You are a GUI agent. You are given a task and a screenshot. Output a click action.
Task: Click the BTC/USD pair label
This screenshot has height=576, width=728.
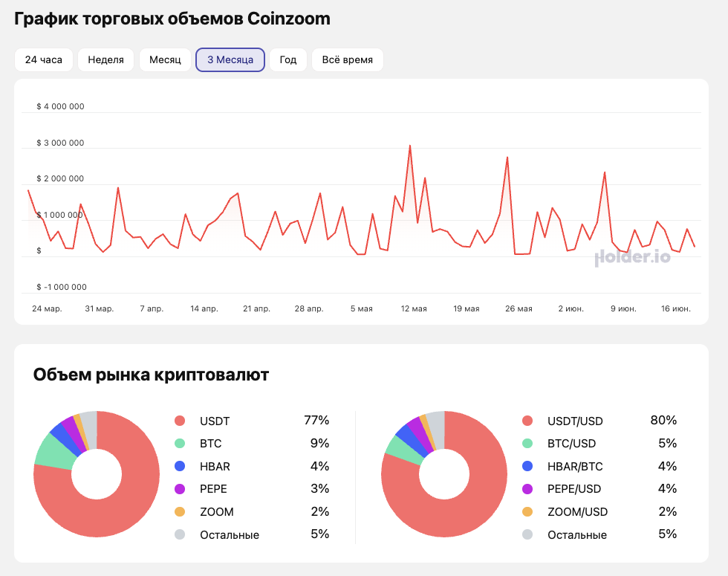point(571,444)
